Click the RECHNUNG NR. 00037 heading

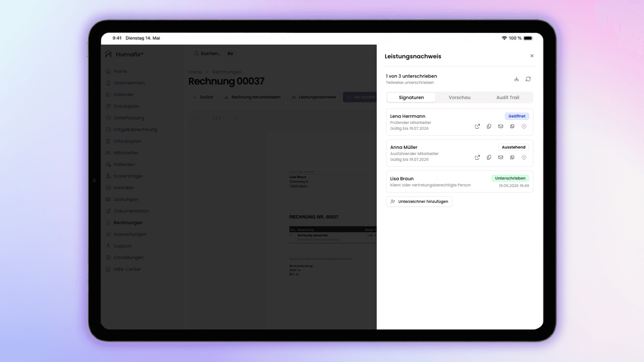pos(314,217)
